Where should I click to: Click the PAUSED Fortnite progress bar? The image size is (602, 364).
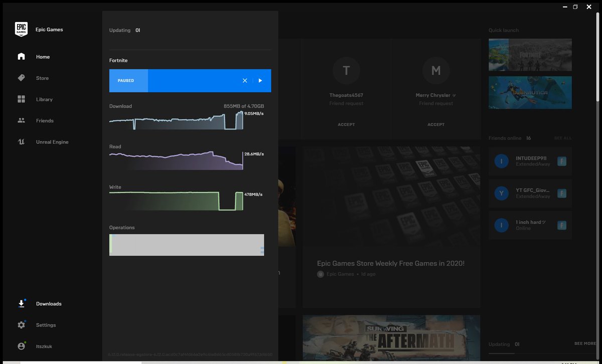tap(190, 81)
